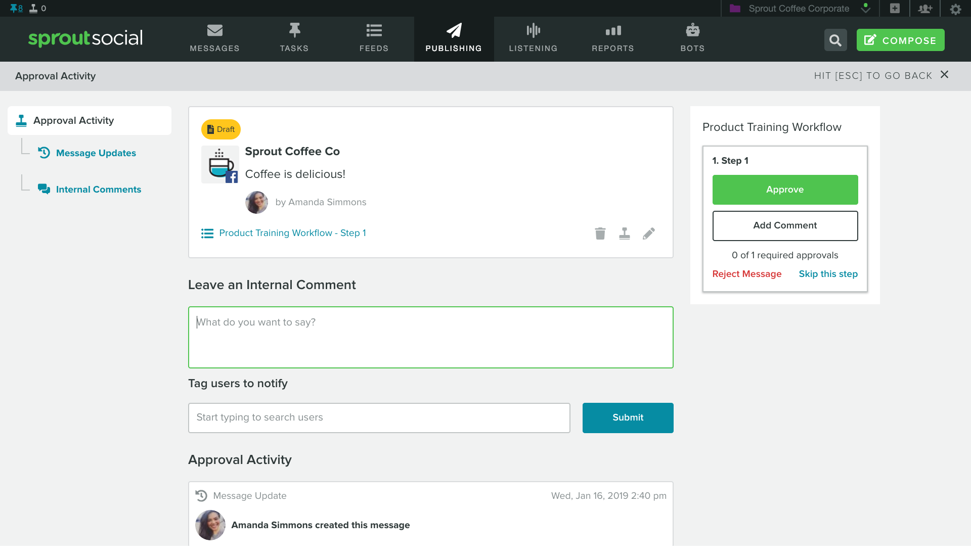Click the Compose button

pos(900,40)
